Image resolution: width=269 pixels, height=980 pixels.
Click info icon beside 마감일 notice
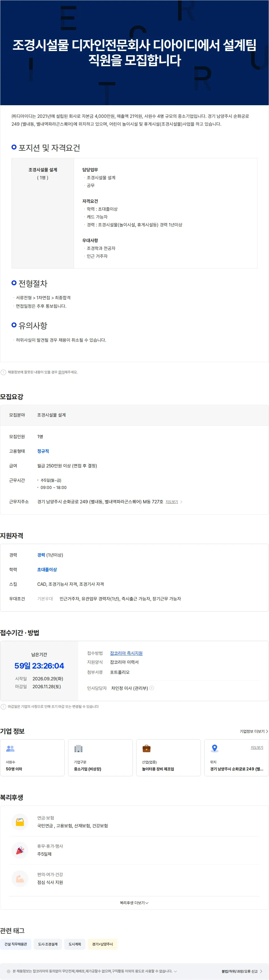click(x=3, y=706)
